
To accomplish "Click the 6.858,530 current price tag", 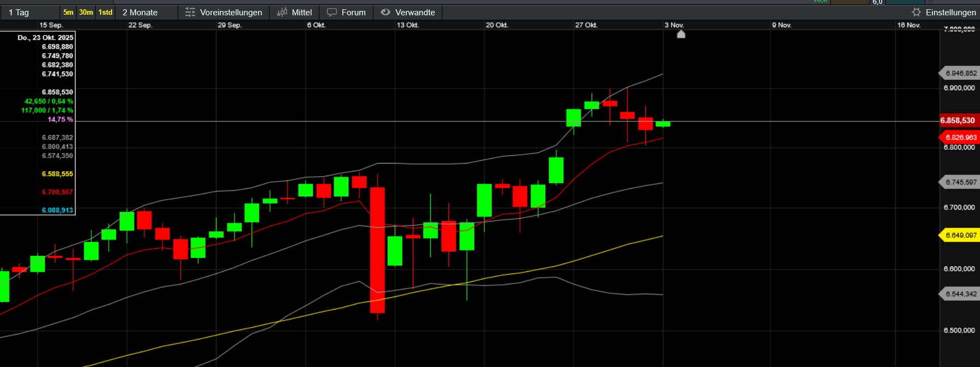I will pyautogui.click(x=960, y=120).
